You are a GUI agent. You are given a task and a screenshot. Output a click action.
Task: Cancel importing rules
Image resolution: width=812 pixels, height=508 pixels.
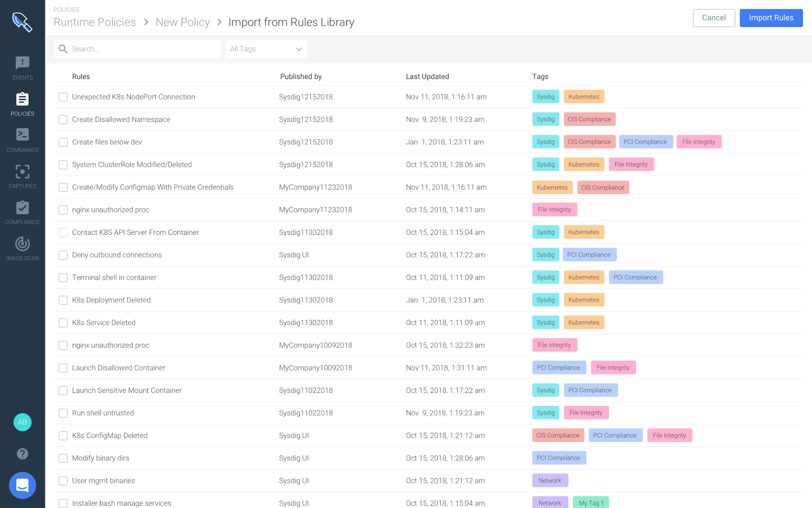(714, 18)
